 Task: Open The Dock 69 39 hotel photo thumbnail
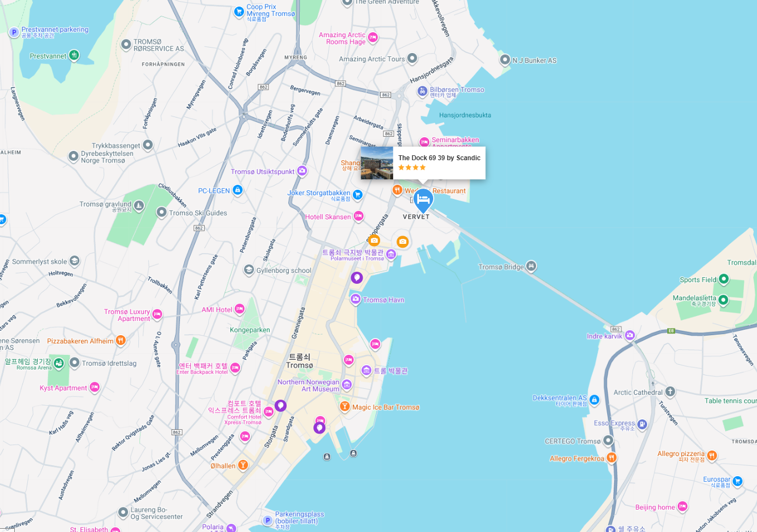tap(377, 163)
